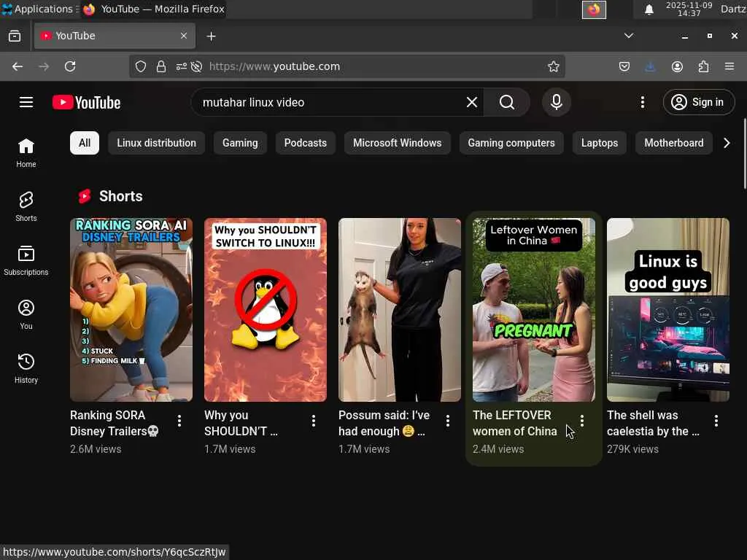
Task: Open The LEFTOVER women of China title
Action: (x=514, y=423)
